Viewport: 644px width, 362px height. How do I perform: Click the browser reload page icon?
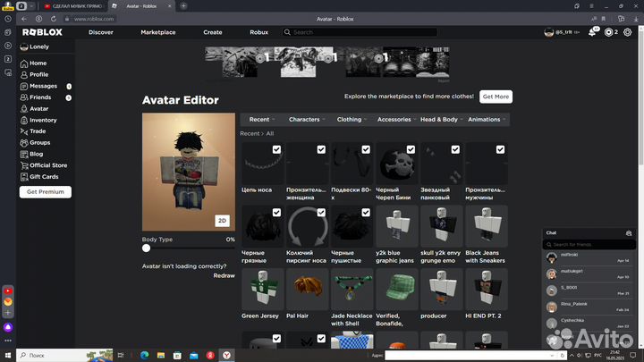pyautogui.click(x=52, y=18)
